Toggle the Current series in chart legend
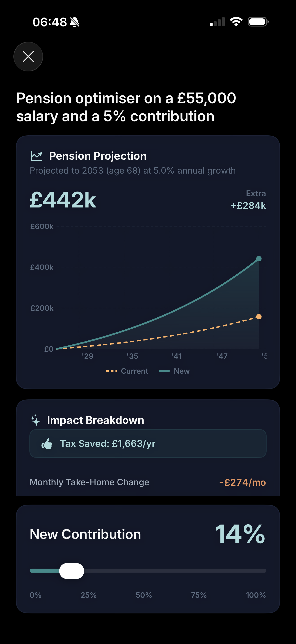The height and width of the screenshot is (644, 296). click(x=127, y=371)
